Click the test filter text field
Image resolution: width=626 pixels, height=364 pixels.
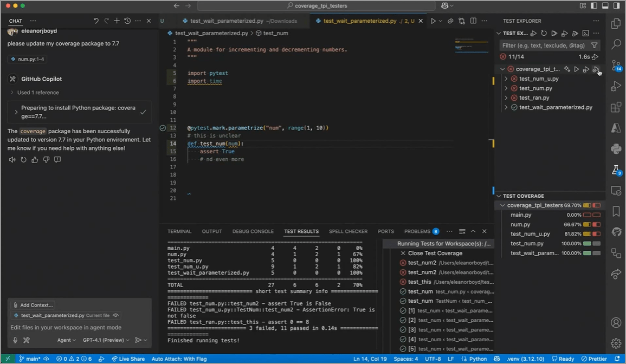click(543, 45)
